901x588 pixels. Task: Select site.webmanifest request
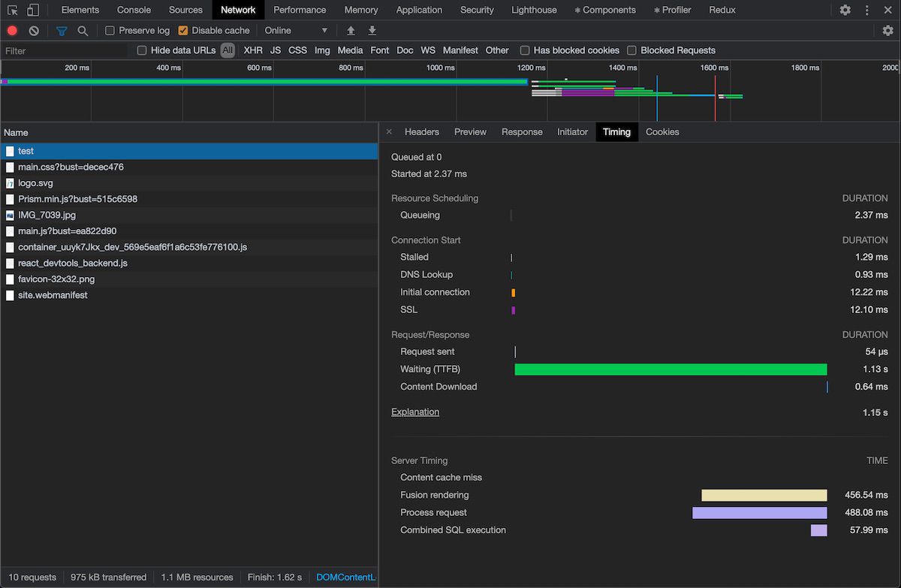[188, 295]
